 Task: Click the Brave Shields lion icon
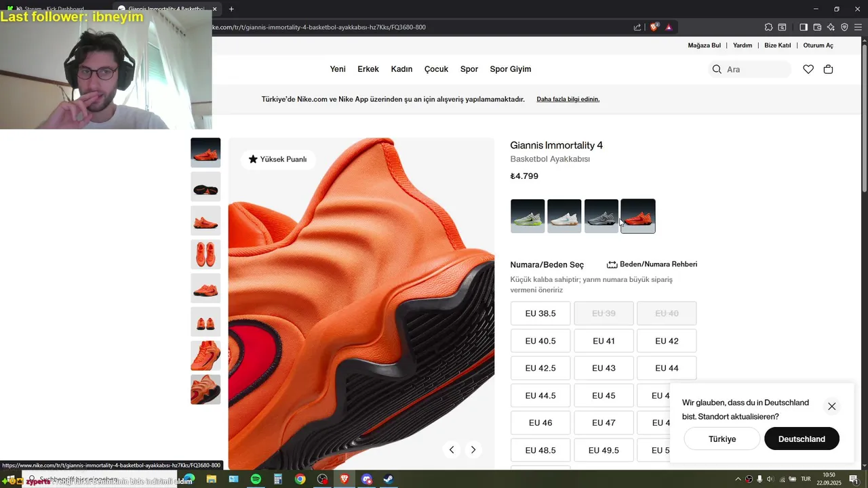(x=654, y=27)
